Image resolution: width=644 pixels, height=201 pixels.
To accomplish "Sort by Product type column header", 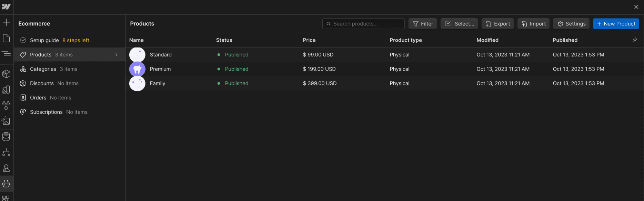I will pyautogui.click(x=406, y=40).
